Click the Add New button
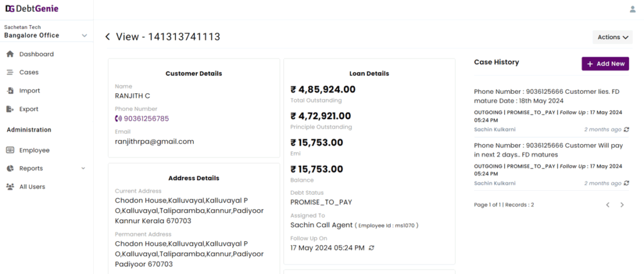 coord(605,64)
